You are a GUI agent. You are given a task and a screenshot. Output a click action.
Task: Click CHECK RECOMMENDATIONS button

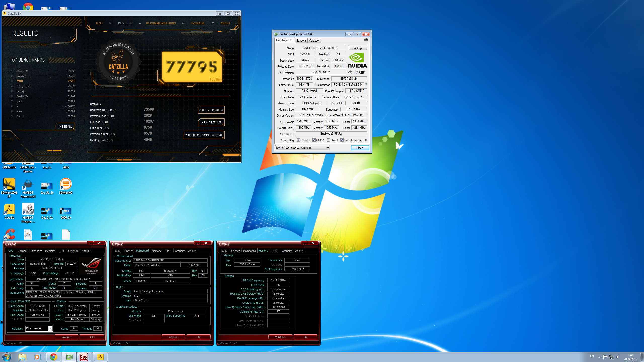204,135
